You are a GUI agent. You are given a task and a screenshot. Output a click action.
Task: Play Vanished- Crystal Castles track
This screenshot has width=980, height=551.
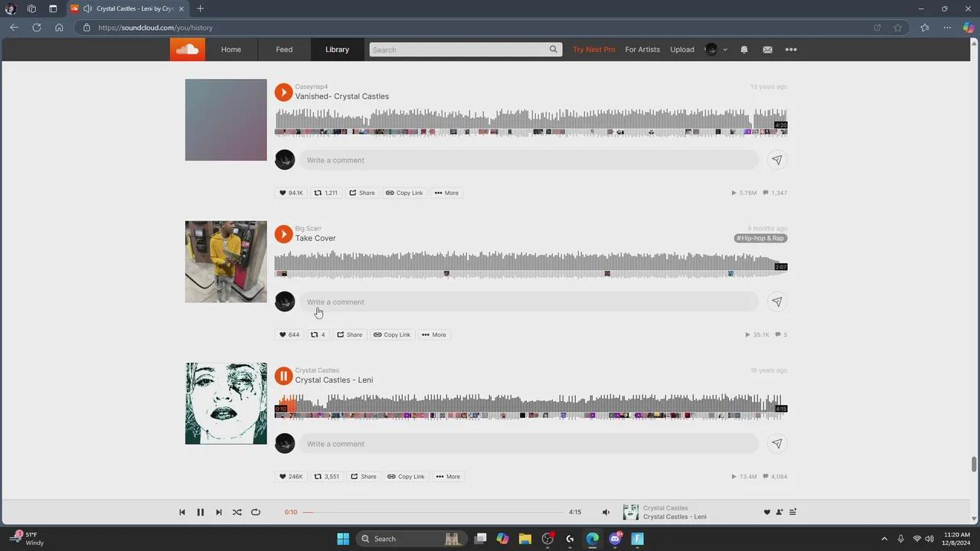[x=283, y=92]
